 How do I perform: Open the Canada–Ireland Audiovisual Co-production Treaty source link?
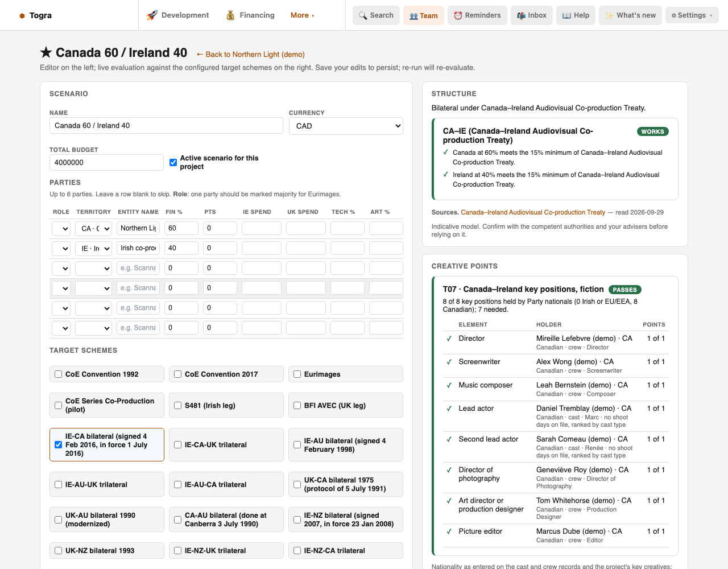point(533,212)
